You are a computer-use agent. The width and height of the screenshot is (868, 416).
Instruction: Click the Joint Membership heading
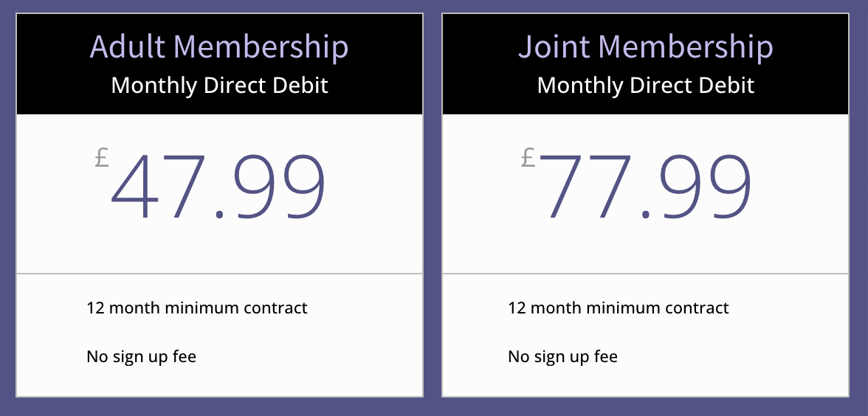click(x=645, y=46)
